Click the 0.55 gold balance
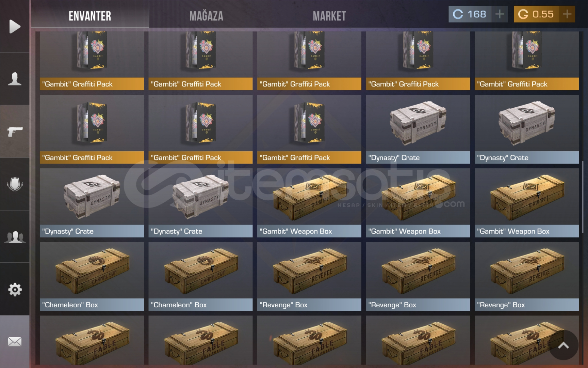 [536, 14]
